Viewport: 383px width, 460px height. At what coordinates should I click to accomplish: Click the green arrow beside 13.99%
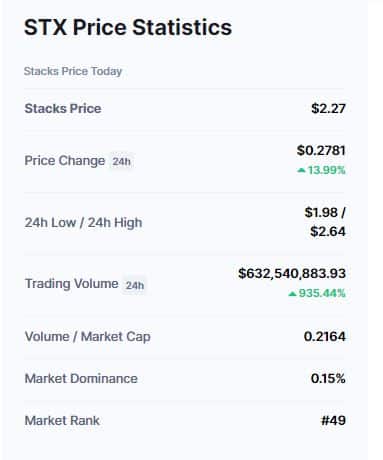[x=301, y=170]
